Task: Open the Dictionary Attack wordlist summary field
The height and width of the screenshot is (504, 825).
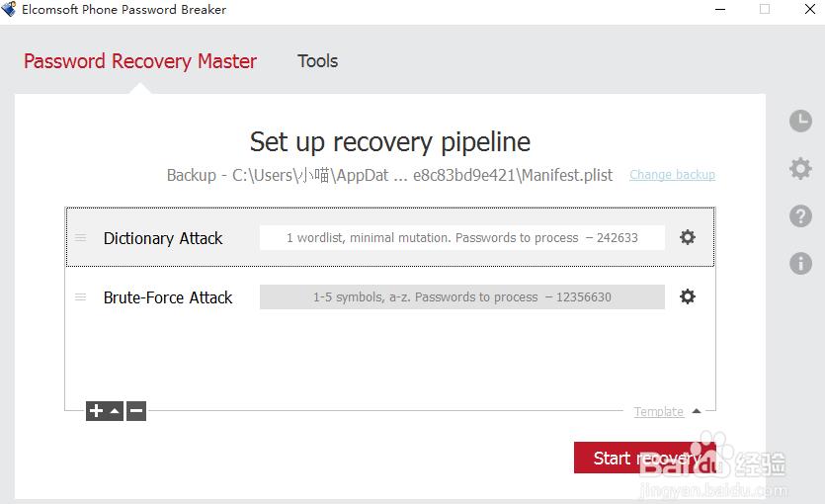Action: click(x=462, y=238)
